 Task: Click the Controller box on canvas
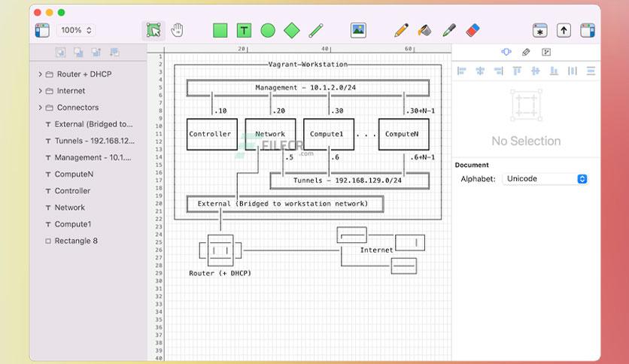click(212, 135)
